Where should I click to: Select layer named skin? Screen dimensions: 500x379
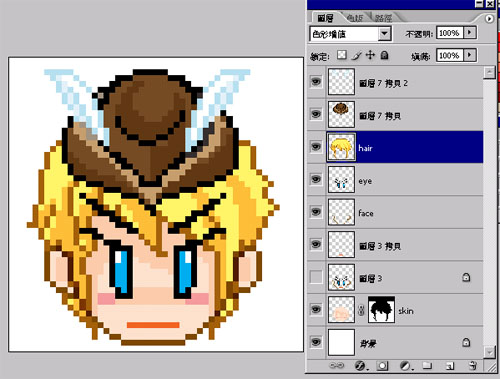[x=406, y=311]
